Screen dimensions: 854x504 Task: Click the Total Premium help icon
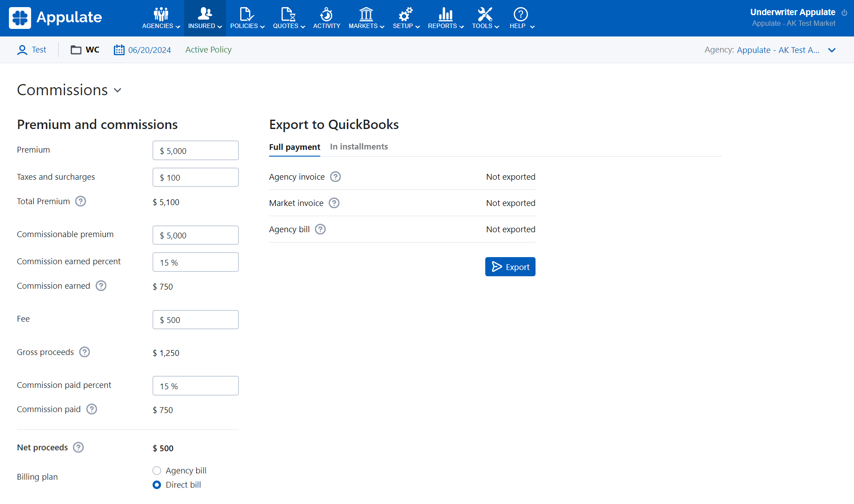(81, 202)
